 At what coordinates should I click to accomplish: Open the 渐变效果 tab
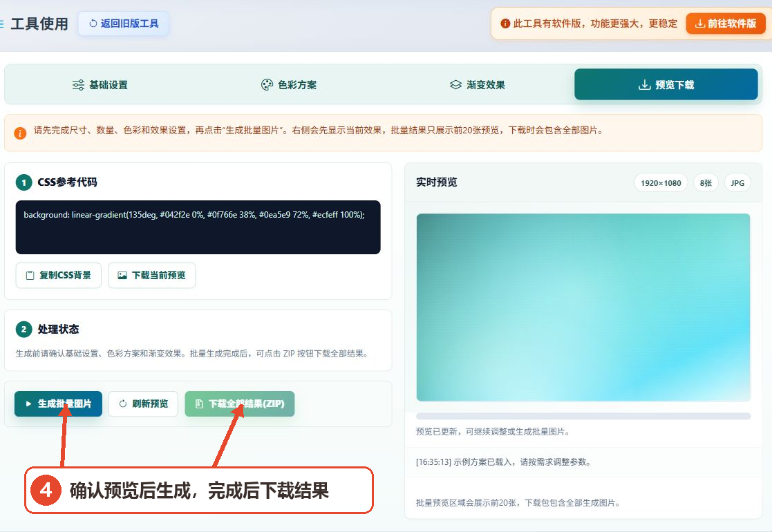pos(477,85)
